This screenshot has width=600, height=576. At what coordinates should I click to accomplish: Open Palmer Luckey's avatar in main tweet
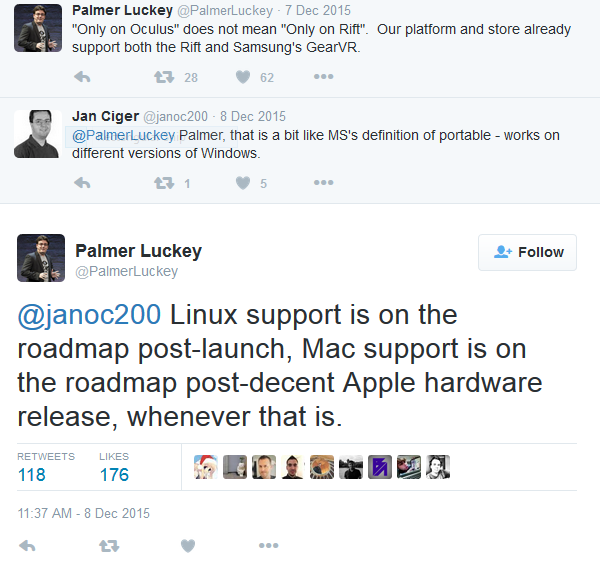tap(42, 257)
